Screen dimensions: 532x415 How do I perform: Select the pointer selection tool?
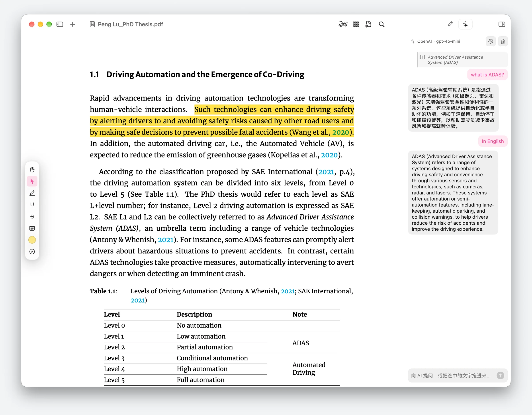tap(32, 181)
